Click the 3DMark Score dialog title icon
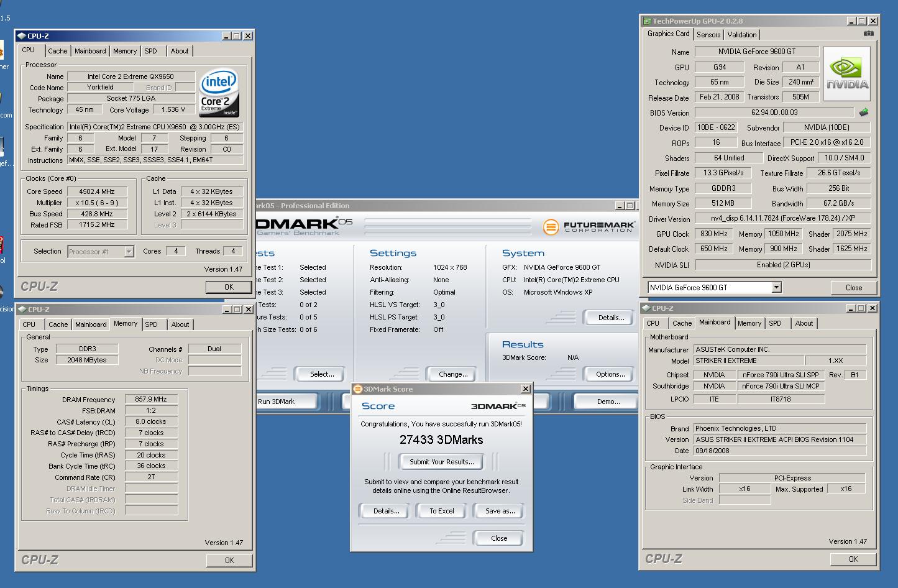 (357, 389)
